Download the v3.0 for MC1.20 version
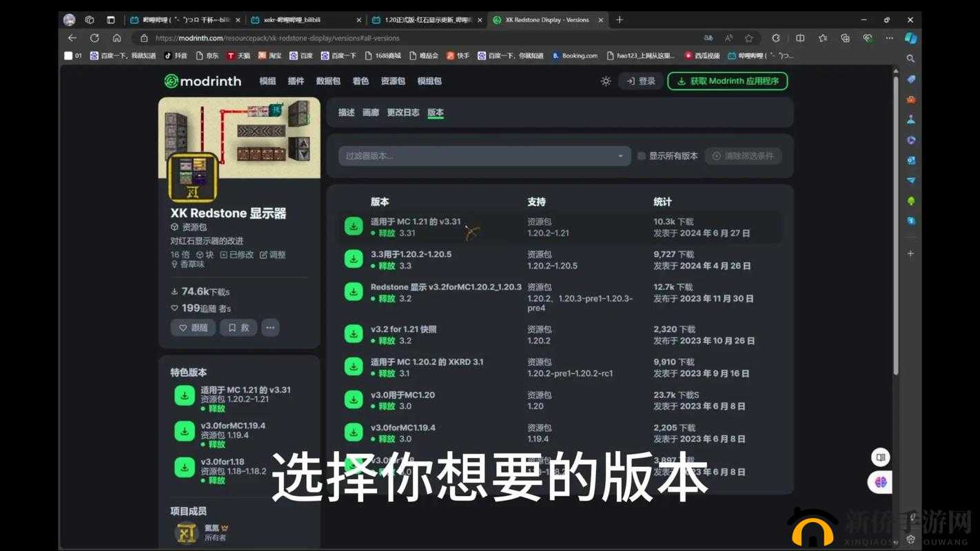Viewport: 980px width, 551px height. (x=354, y=399)
